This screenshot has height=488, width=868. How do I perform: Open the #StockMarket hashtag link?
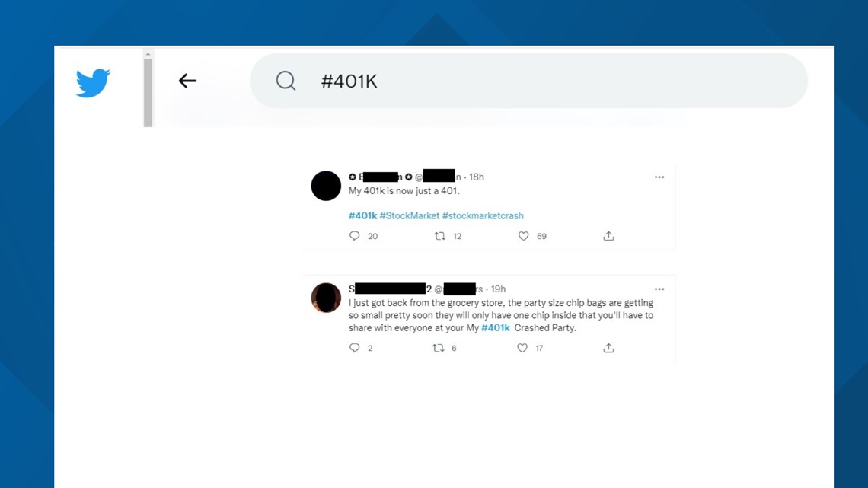409,215
